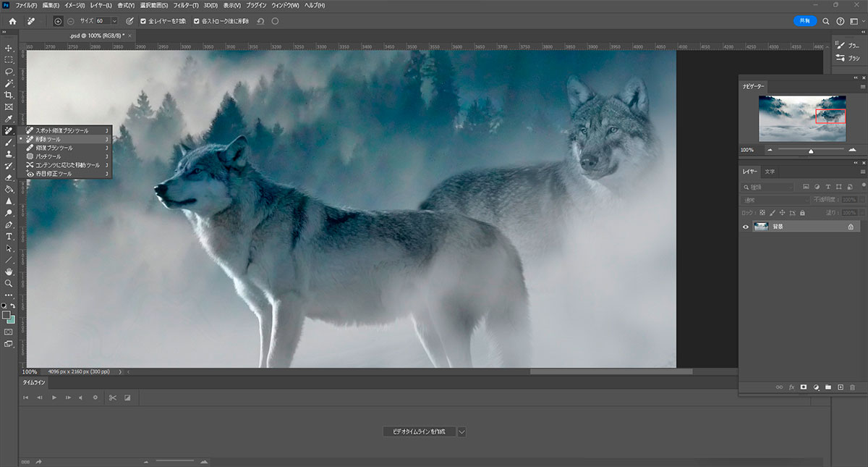Hide the 背景 layer with the eye icon
This screenshot has height=467, width=868.
point(746,227)
